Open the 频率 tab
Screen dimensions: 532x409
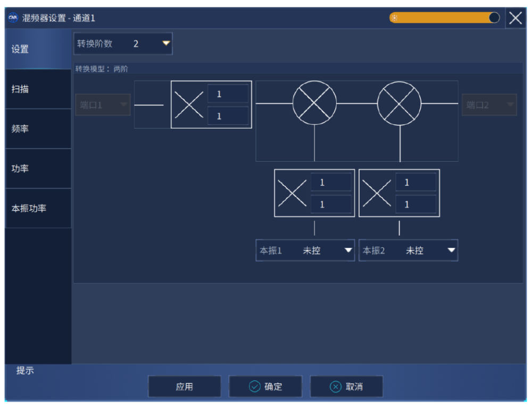click(38, 129)
